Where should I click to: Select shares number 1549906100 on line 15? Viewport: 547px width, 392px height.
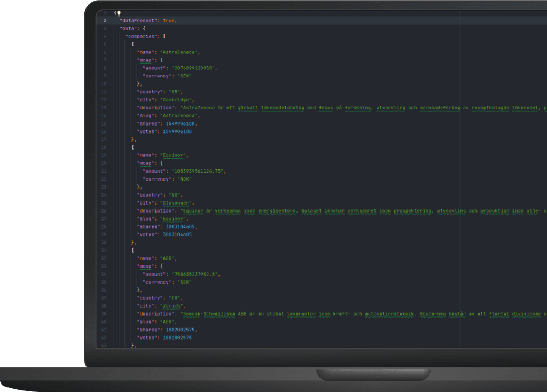click(181, 123)
